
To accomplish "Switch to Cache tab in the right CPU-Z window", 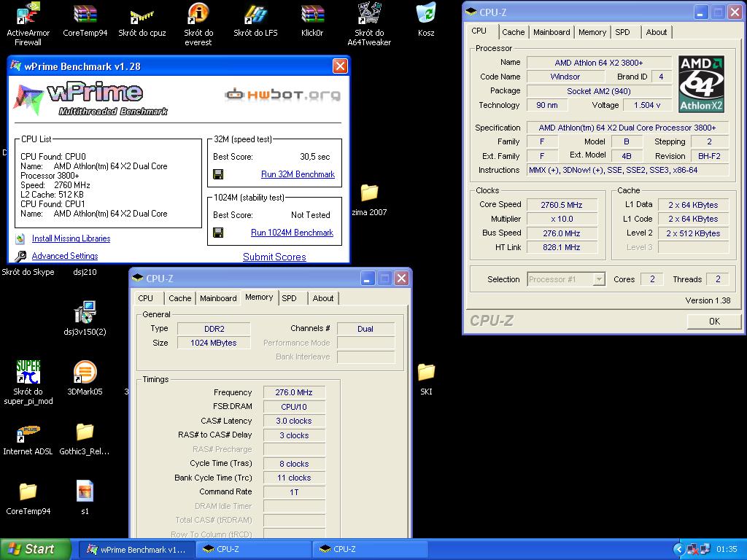I will pos(513,32).
